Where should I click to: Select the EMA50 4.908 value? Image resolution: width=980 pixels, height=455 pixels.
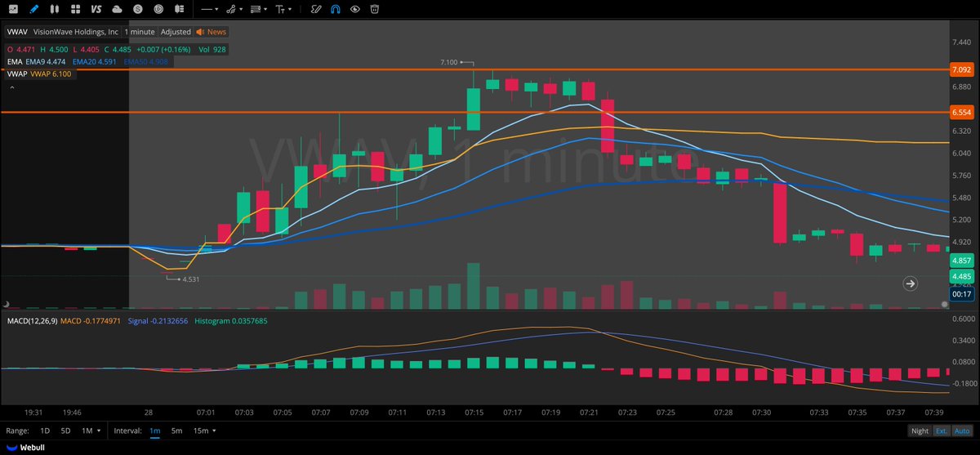pyautogui.click(x=146, y=61)
